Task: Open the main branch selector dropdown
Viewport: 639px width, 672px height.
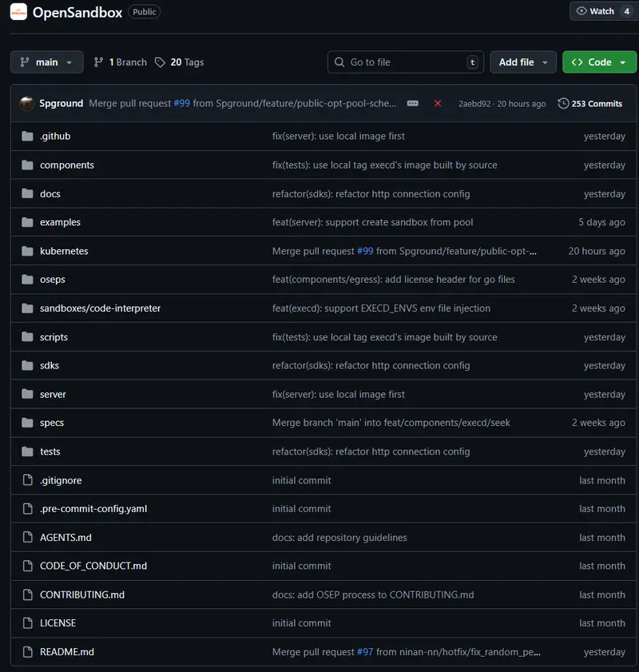Action: tap(46, 62)
